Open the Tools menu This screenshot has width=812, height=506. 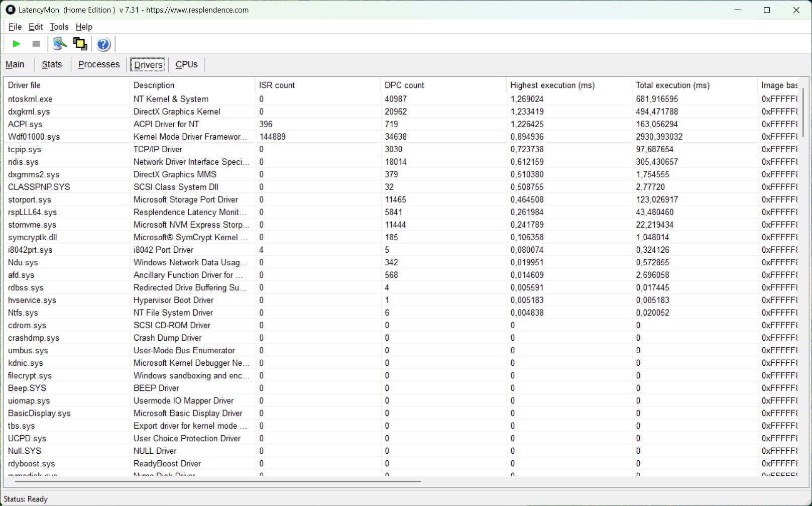[x=59, y=27]
